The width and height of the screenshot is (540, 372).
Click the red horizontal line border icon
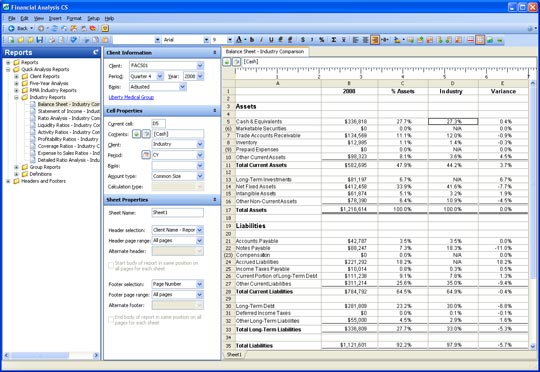coord(470,40)
